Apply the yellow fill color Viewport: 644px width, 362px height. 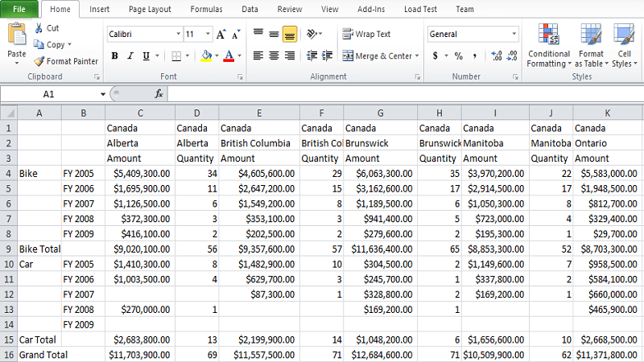coord(206,56)
